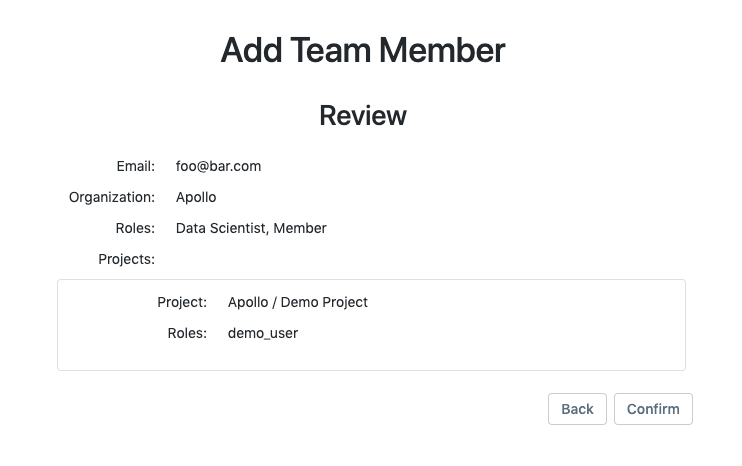
Task: Click the Add Team Member page title
Action: [x=362, y=50]
